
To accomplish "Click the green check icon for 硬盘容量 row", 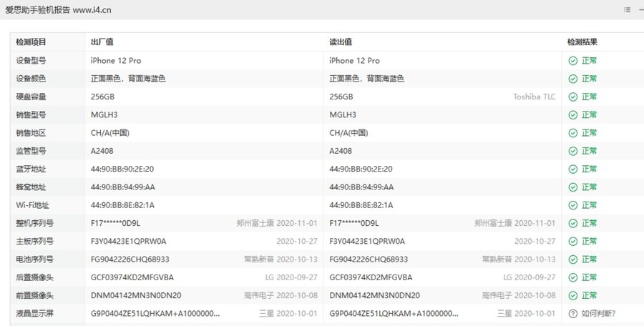I will (573, 97).
